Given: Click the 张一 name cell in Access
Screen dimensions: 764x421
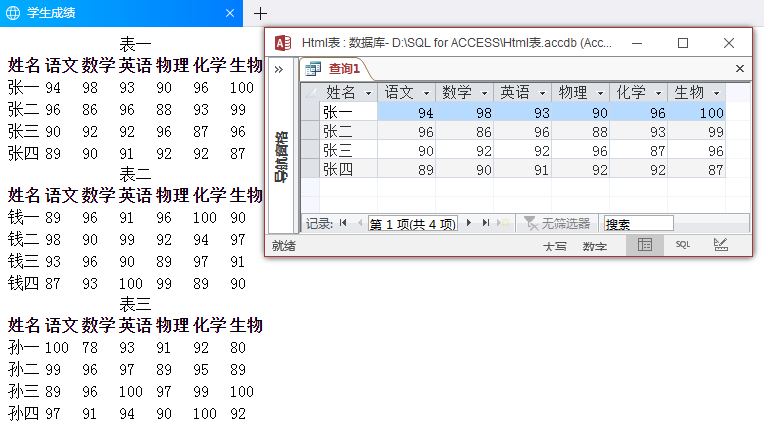Looking at the screenshot, I should click(x=348, y=112).
